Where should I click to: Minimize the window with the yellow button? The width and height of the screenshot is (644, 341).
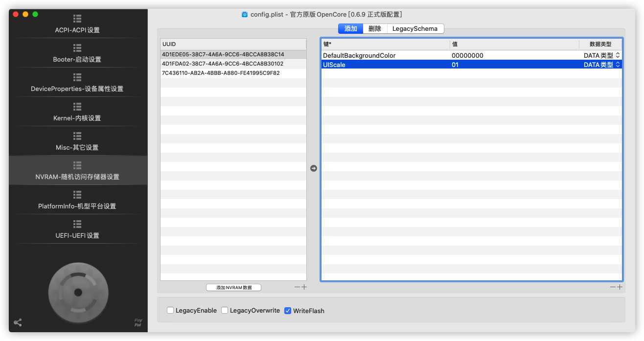[x=25, y=14]
